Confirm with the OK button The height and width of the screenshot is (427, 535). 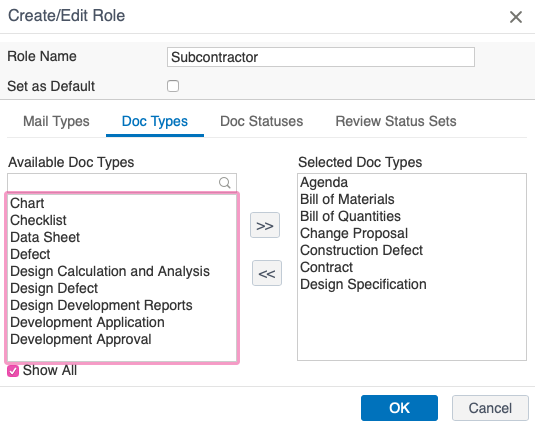(x=399, y=408)
